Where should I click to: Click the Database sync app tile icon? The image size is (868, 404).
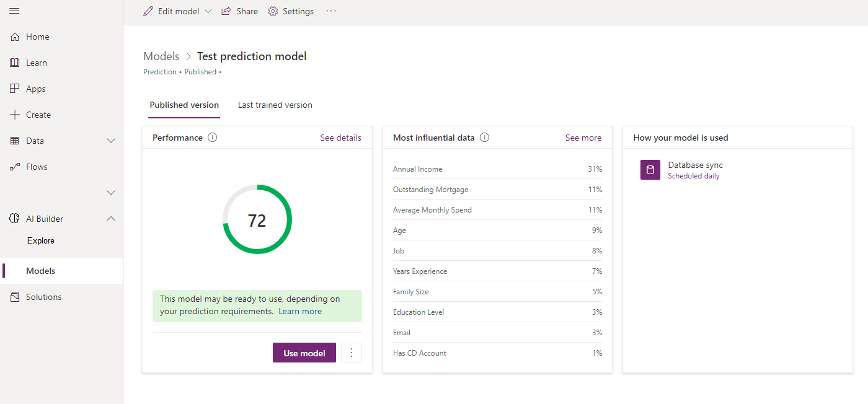650,169
